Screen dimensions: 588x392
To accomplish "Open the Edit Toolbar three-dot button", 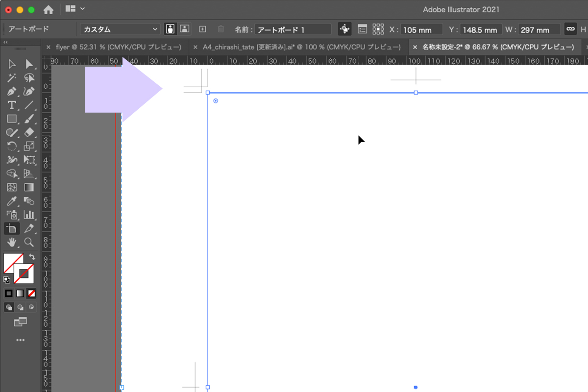I will pyautogui.click(x=20, y=340).
